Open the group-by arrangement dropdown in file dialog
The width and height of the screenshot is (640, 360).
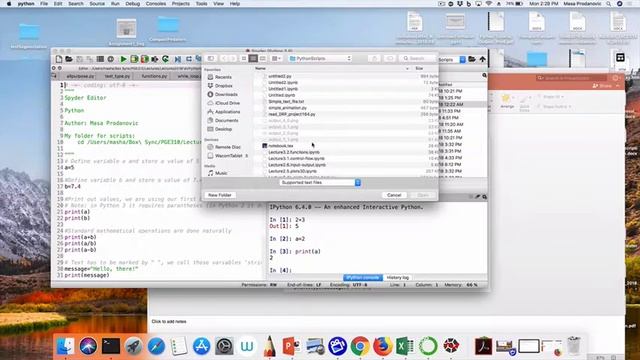pyautogui.click(x=276, y=59)
